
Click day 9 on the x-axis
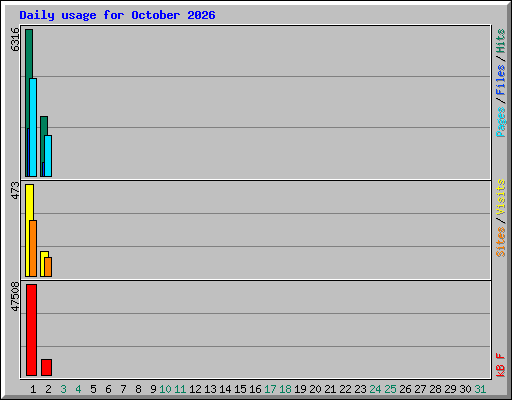click(x=153, y=389)
